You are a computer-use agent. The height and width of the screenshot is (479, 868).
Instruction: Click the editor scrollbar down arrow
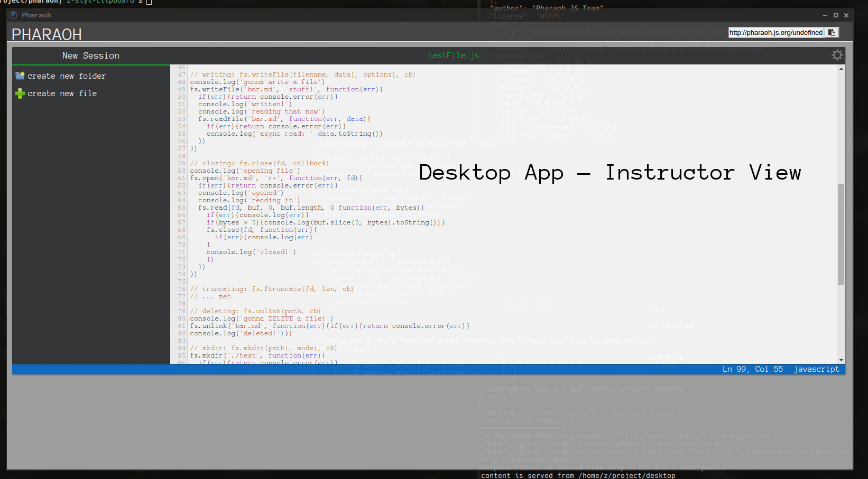click(x=841, y=360)
